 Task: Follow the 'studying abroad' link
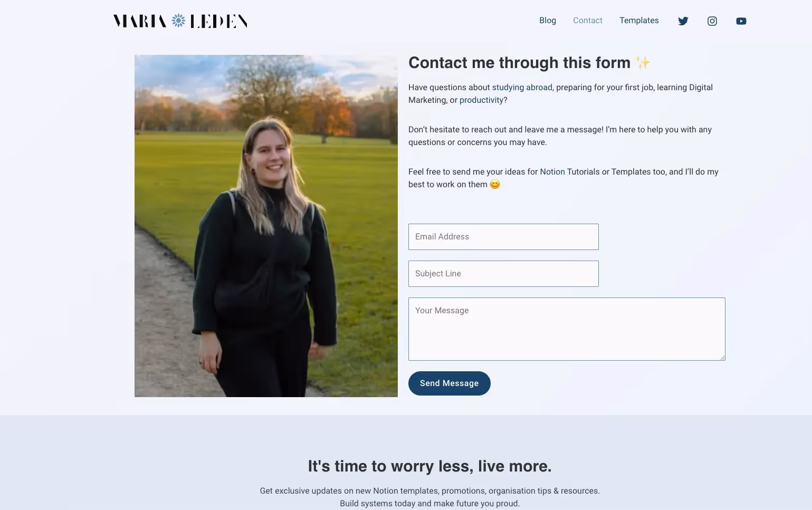[x=522, y=88]
